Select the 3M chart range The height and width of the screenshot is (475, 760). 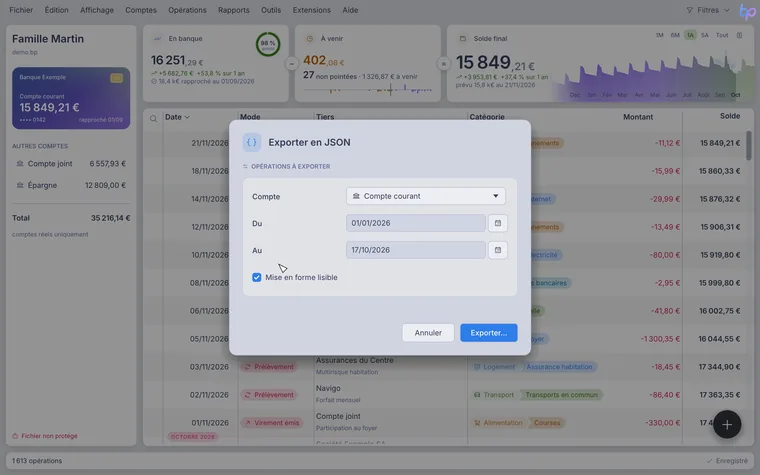[x=659, y=35]
